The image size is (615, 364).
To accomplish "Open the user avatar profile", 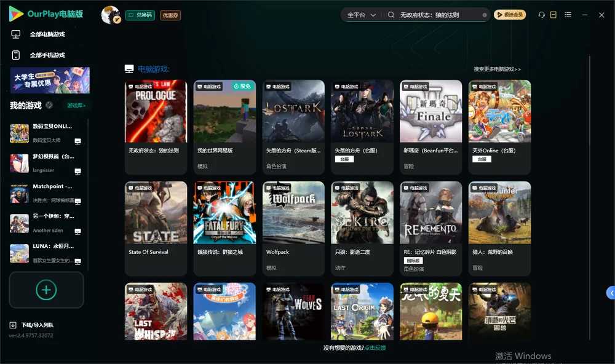I will point(111,15).
